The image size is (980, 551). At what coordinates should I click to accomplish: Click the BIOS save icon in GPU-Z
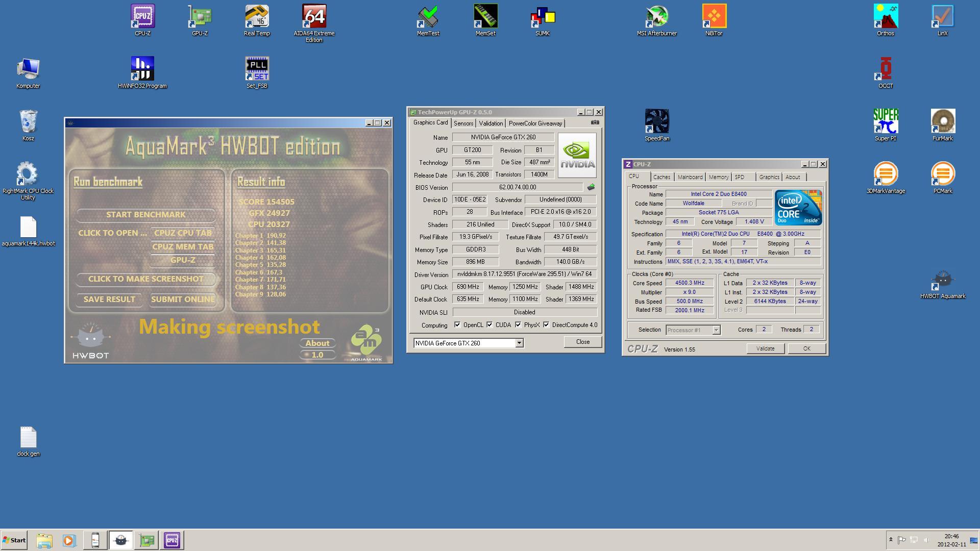click(591, 187)
